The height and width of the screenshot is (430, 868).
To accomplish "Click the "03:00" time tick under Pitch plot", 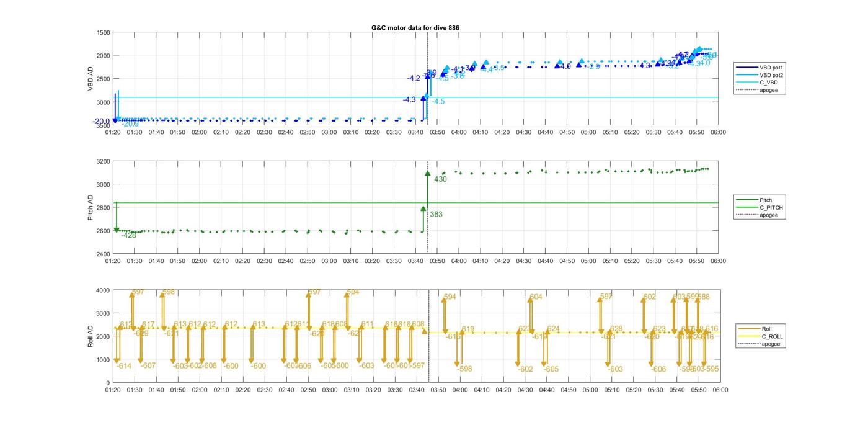I will tap(329, 261).
